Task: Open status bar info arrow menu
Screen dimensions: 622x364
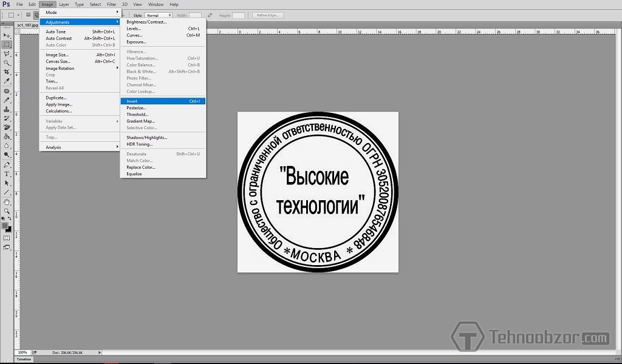Action: 99,352
